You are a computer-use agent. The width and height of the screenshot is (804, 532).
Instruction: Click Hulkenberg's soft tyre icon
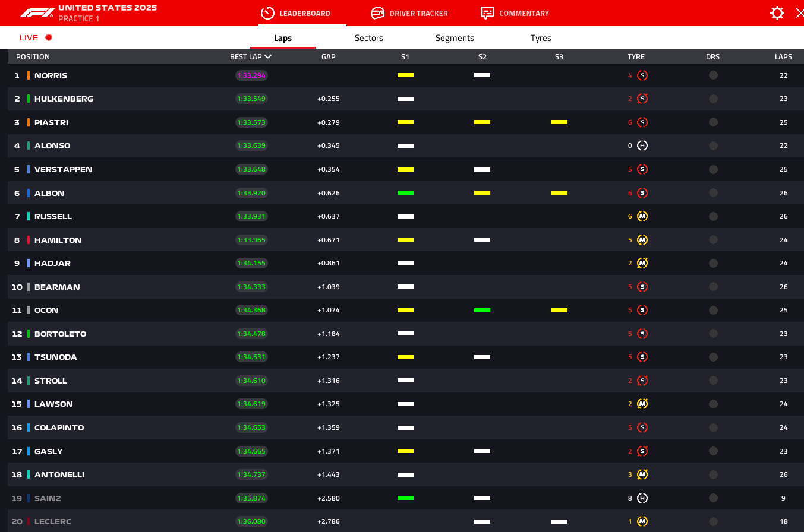tap(642, 99)
